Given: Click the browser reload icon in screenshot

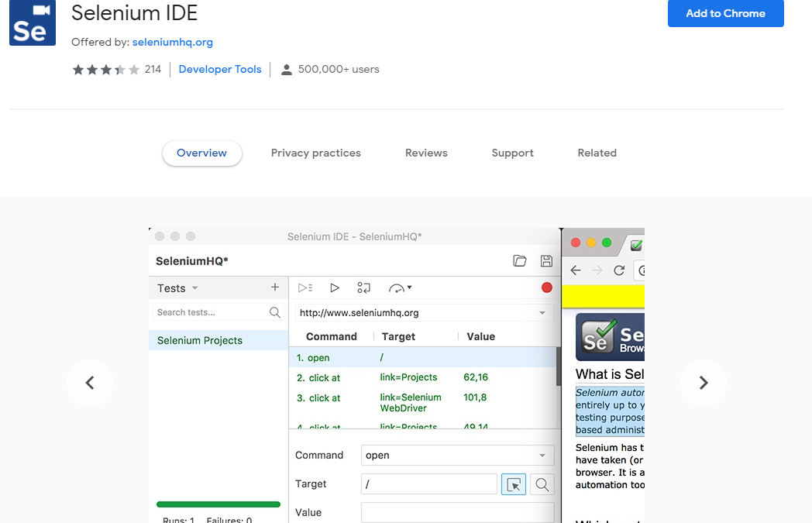Looking at the screenshot, I should click(619, 270).
